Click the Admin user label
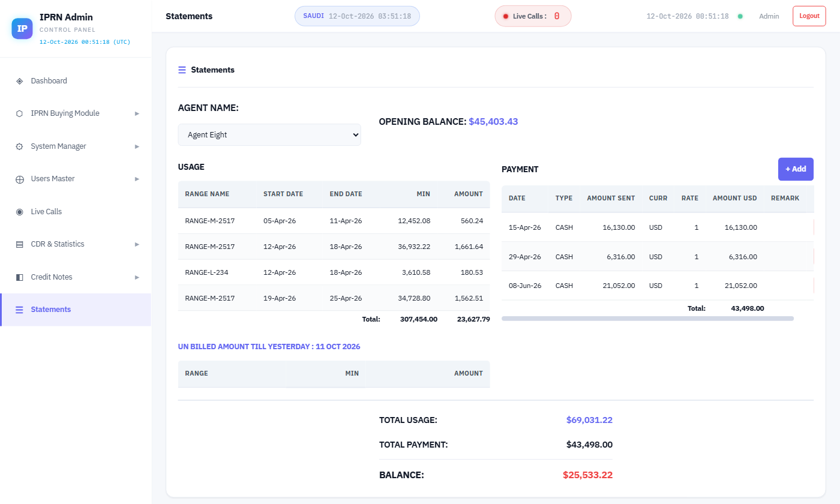This screenshot has height=504, width=840. pyautogui.click(x=769, y=16)
